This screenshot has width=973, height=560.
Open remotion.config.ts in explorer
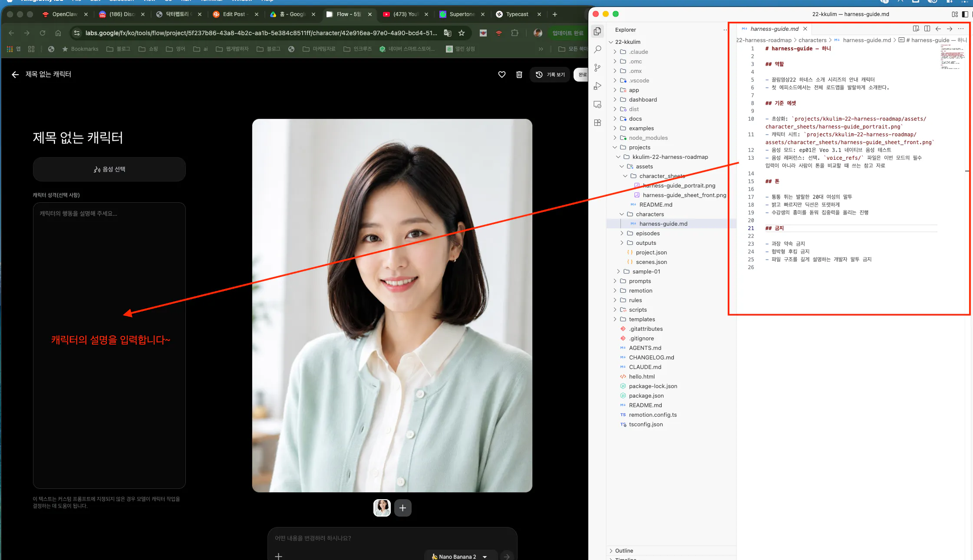(x=653, y=415)
